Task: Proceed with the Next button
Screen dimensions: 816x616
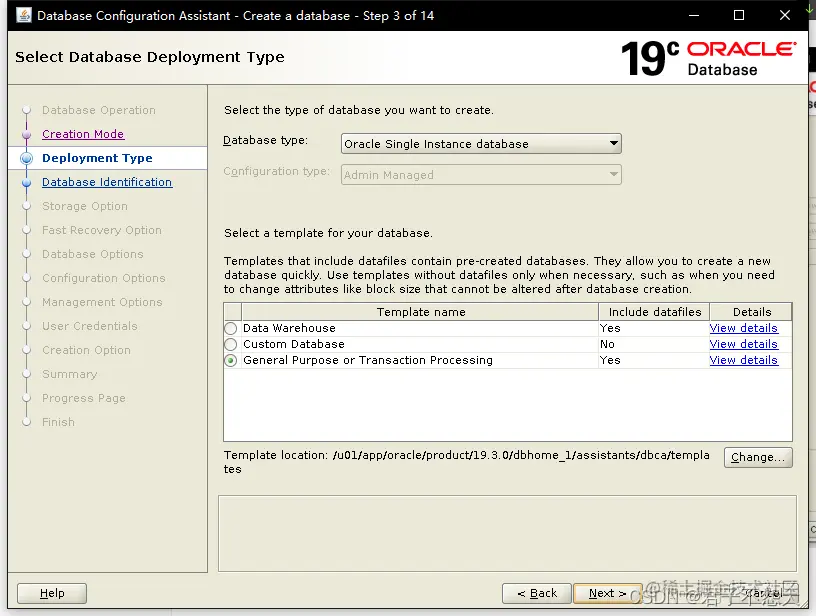Action: 607,593
